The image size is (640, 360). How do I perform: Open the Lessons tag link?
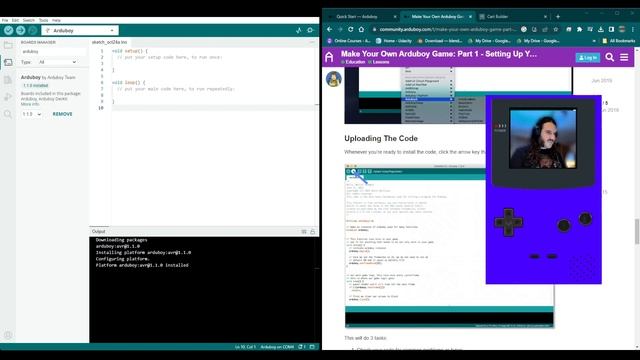[379, 62]
